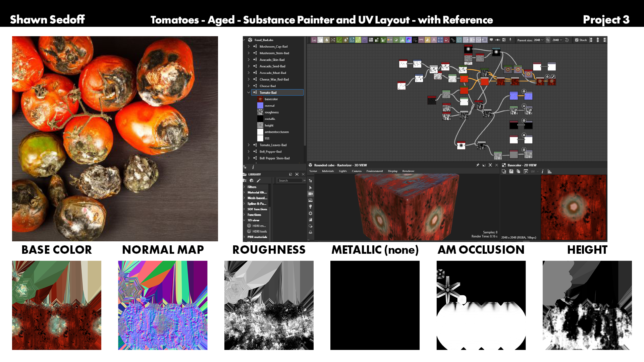The height and width of the screenshot is (362, 644).
Task: Pin the 3D view panel
Action: pos(478,165)
